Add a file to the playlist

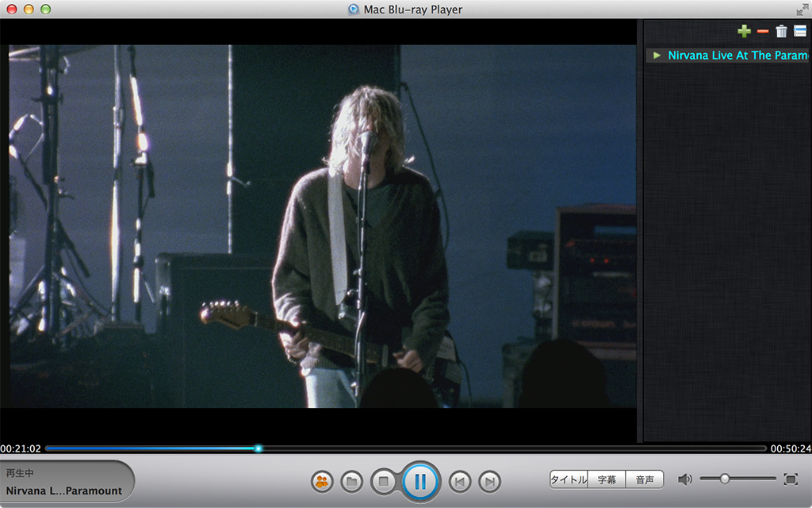pyautogui.click(x=744, y=32)
